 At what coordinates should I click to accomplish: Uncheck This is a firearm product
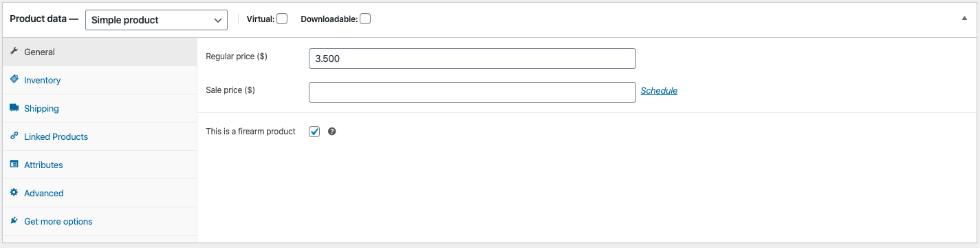pos(314,132)
